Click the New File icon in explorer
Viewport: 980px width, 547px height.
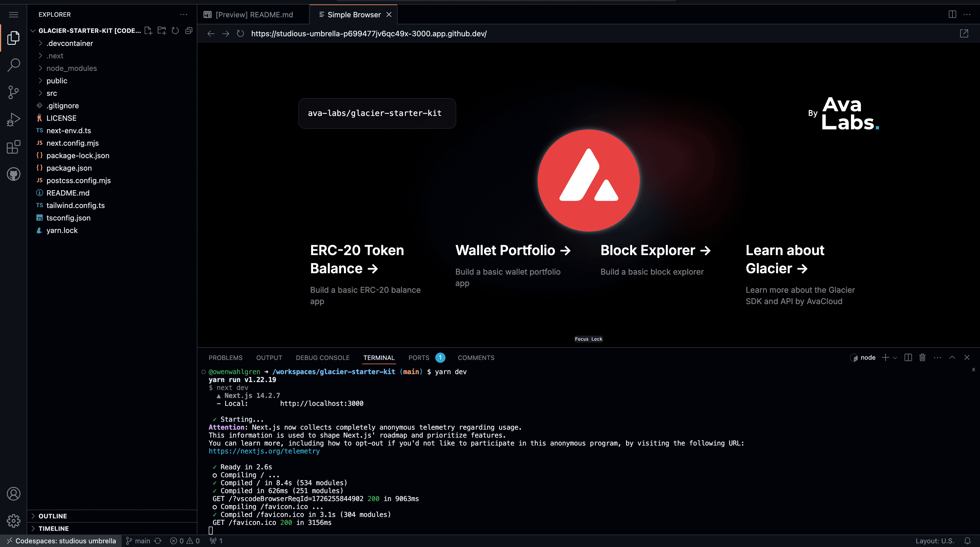click(x=148, y=30)
